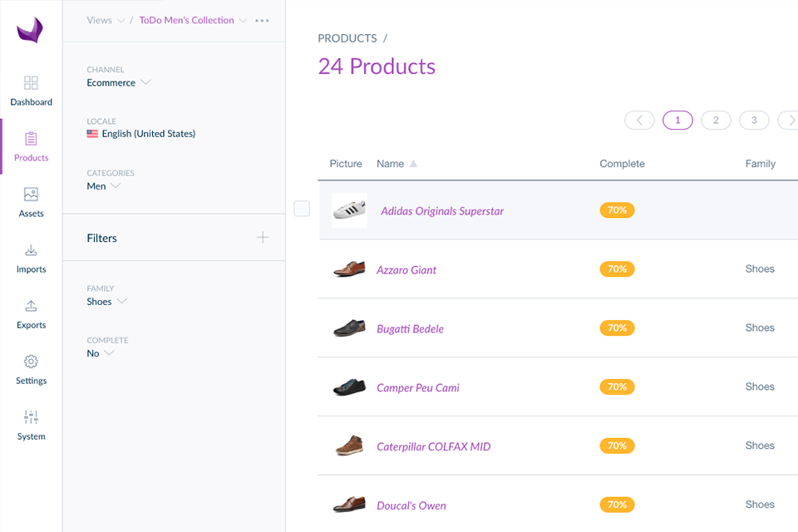Open the Imports download icon
The width and height of the screenshot is (798, 532).
(x=31, y=250)
